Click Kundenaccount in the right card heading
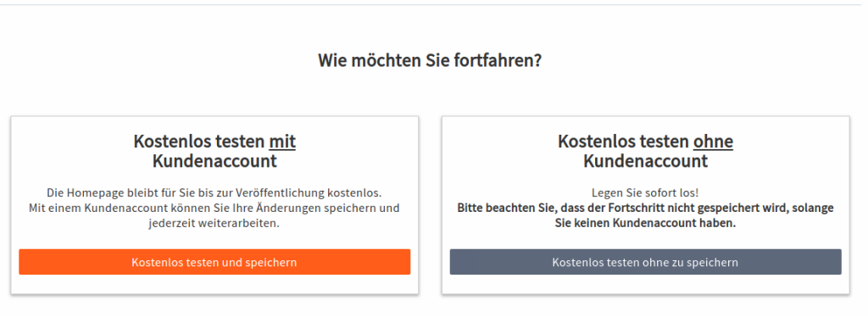This screenshot has width=868, height=317. [645, 161]
